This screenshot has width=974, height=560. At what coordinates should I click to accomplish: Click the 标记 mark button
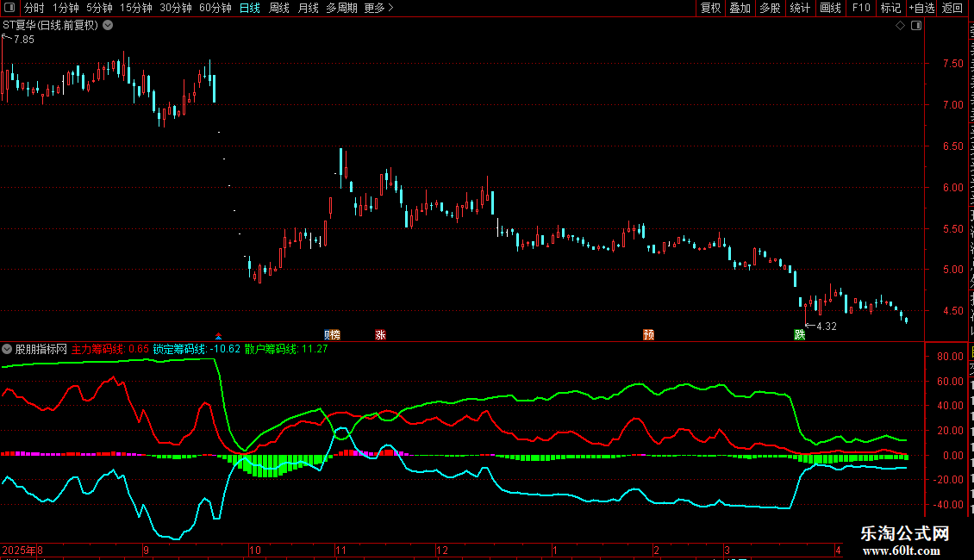[890, 8]
